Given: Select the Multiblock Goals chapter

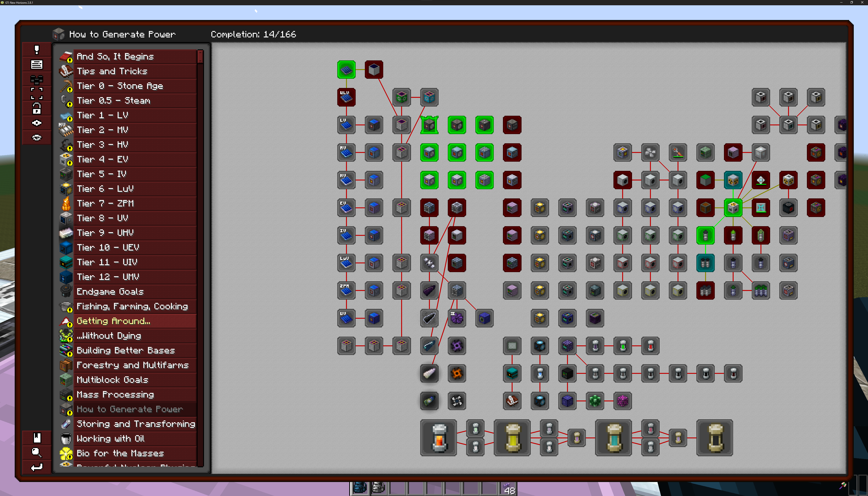Looking at the screenshot, I should pyautogui.click(x=112, y=380).
